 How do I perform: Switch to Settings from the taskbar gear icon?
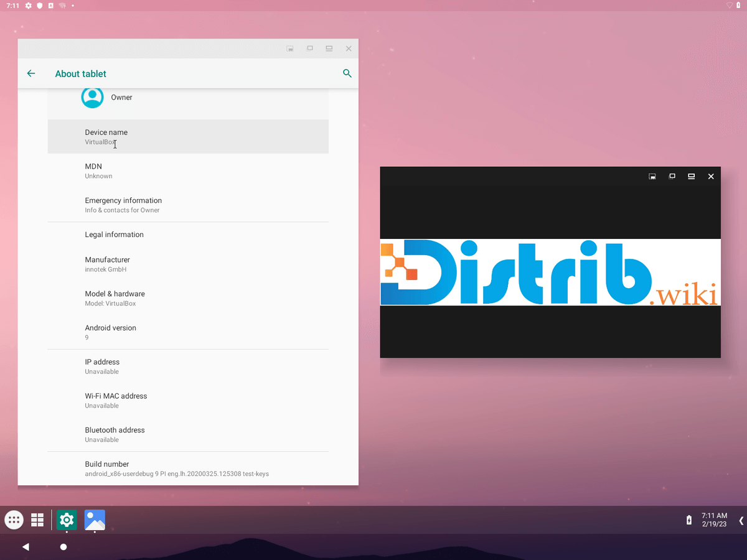[x=67, y=520]
